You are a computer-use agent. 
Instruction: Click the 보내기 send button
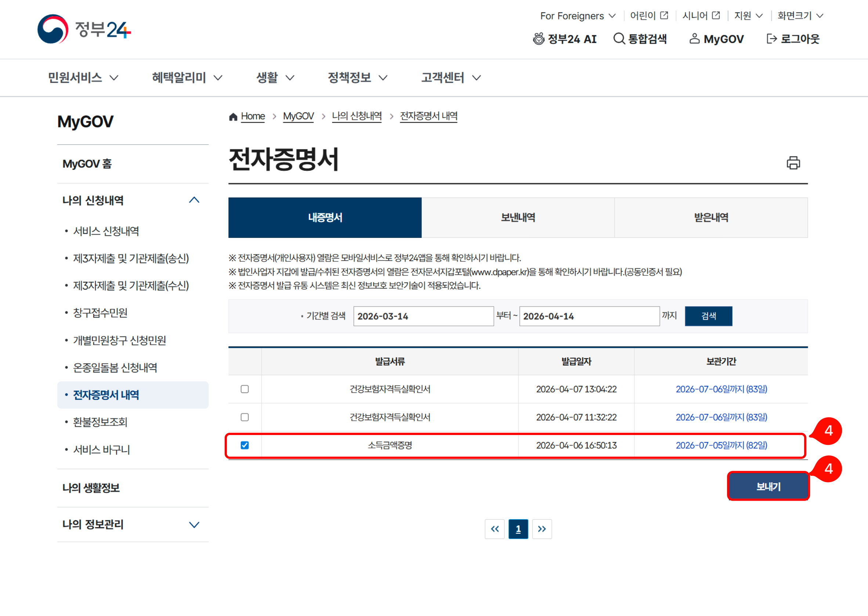pyautogui.click(x=768, y=486)
